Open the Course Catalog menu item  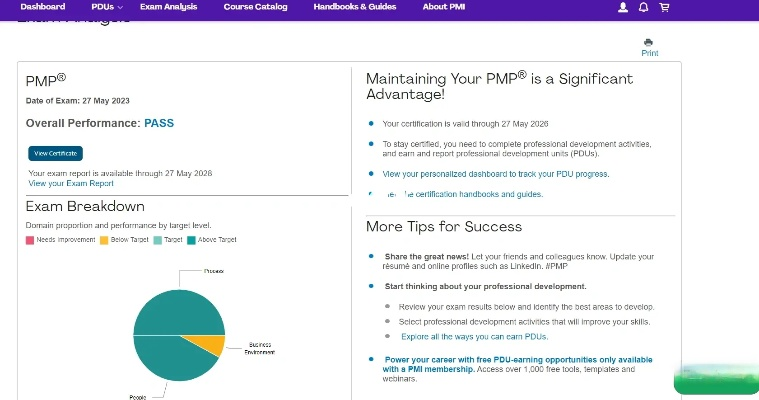[255, 7]
